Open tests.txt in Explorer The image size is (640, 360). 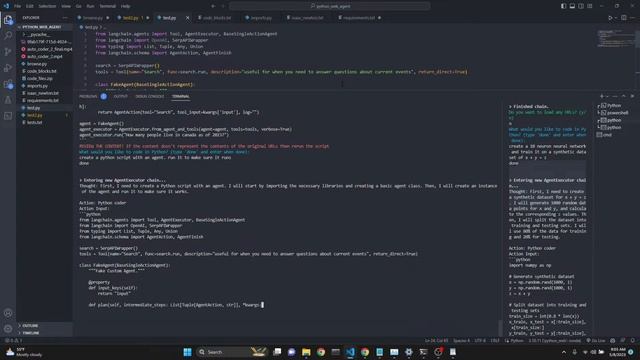[45, 122]
